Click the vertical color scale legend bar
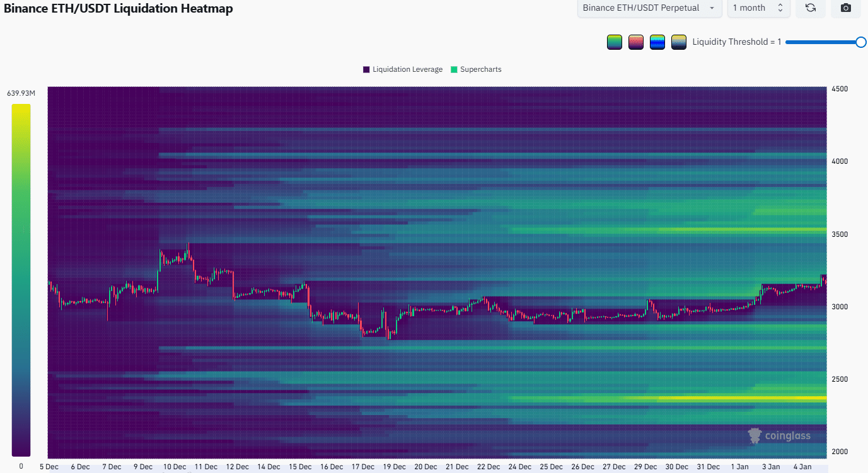The image size is (868, 473). [x=21, y=280]
